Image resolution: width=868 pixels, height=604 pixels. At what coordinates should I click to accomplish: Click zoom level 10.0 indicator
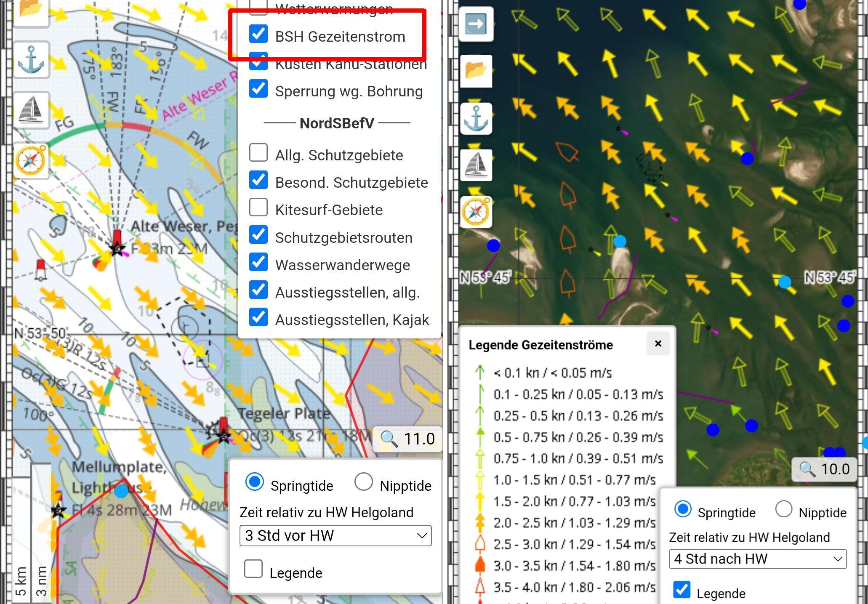click(x=824, y=469)
